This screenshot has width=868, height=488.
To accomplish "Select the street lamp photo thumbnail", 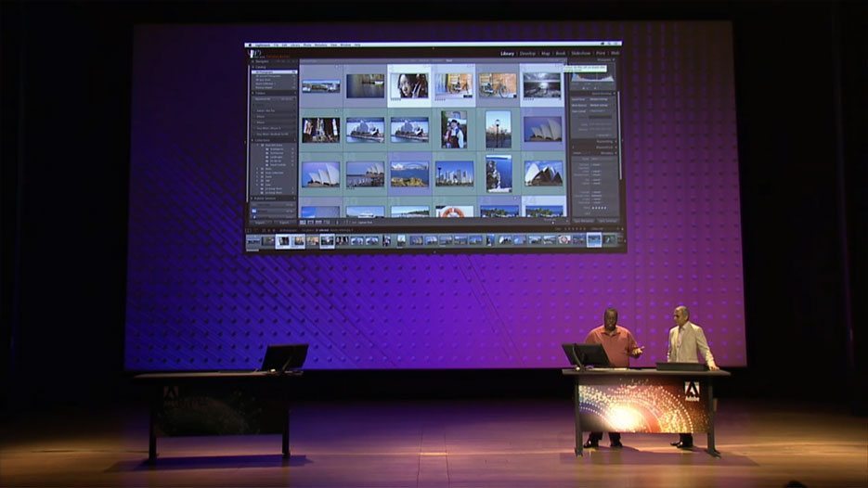I will click(x=498, y=130).
